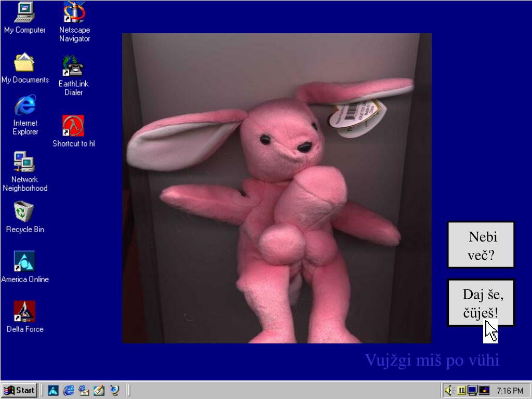This screenshot has width=532, height=399.
Task: Click the dark sun-image tray icon
Action: 484,391
